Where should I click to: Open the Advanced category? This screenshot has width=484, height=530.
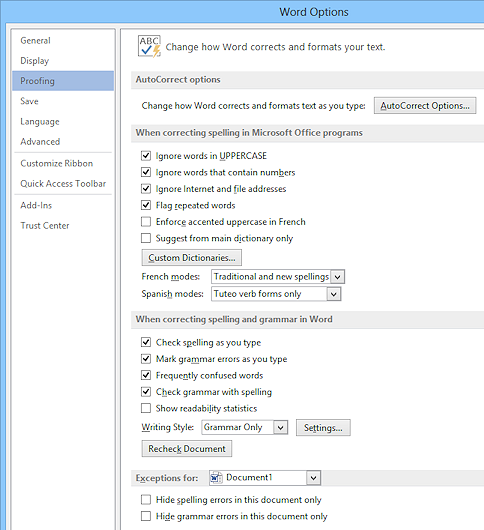tap(63, 142)
